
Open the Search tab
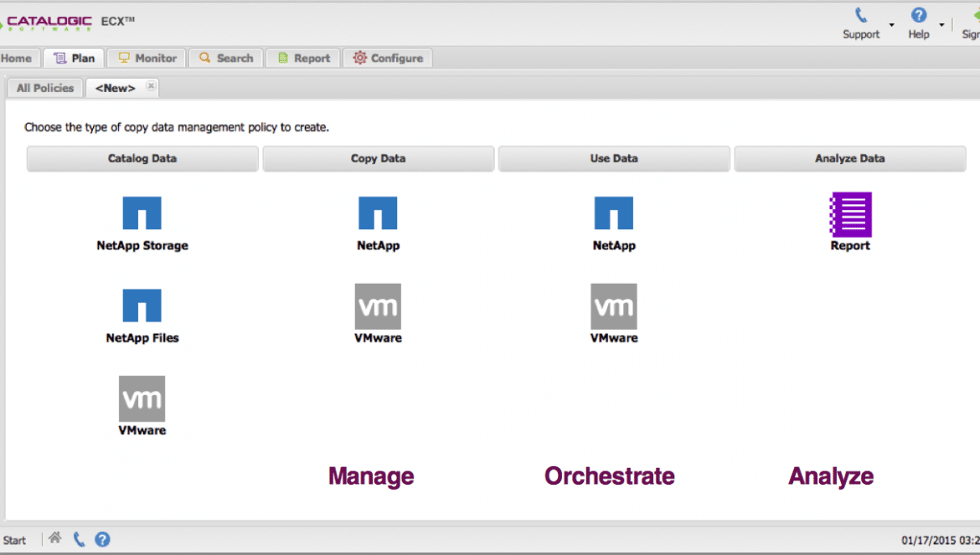pos(226,58)
